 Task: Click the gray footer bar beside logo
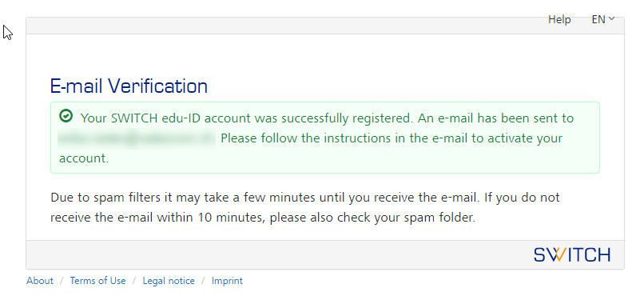280,254
